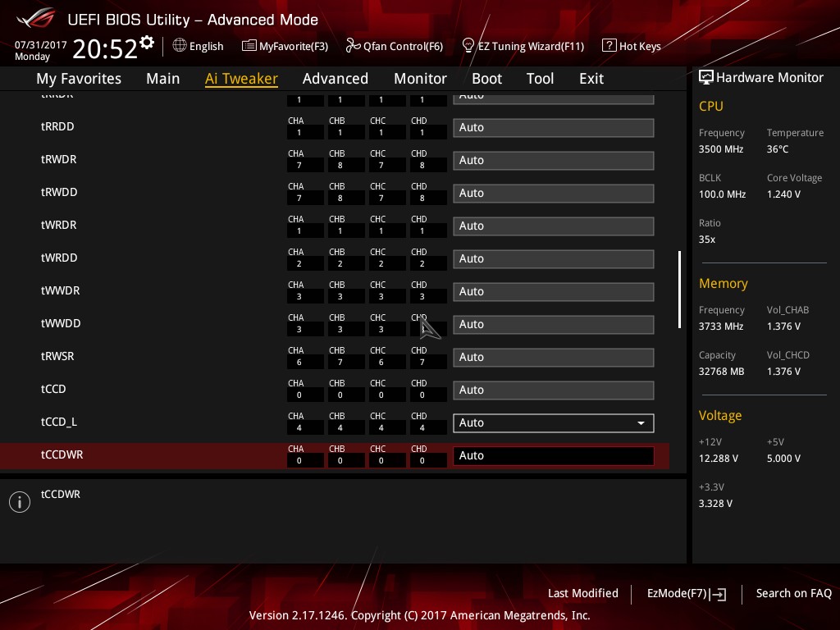840x630 pixels.
Task: Switch to the Tool tab
Action: pyautogui.click(x=540, y=79)
